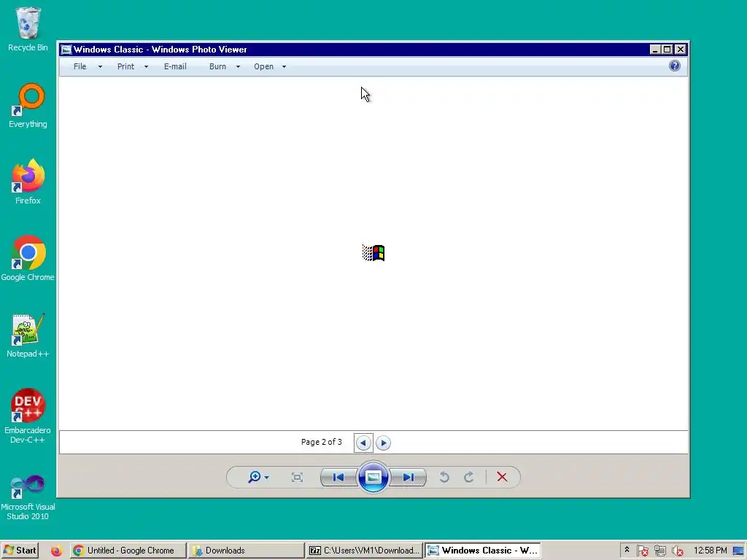
Task: Delete the current image
Action: (502, 477)
